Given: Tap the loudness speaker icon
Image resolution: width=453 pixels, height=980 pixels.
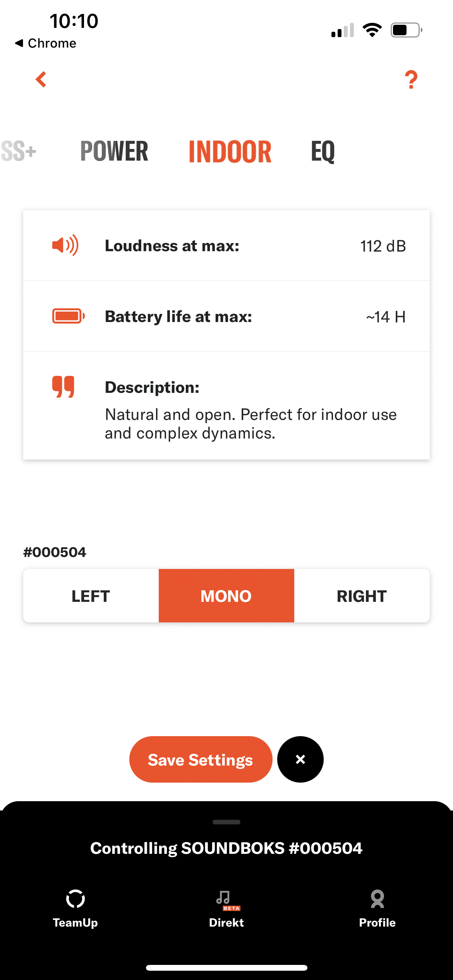Looking at the screenshot, I should 65,245.
